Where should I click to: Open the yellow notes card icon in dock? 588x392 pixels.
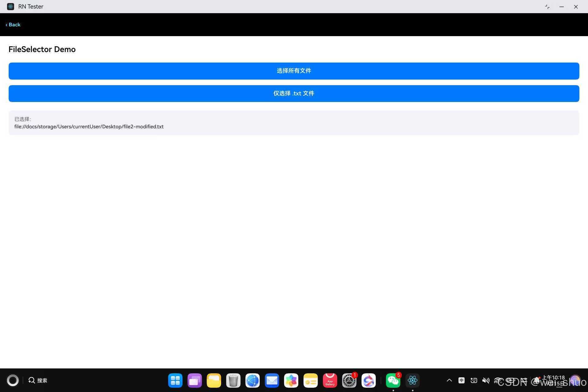(311, 381)
